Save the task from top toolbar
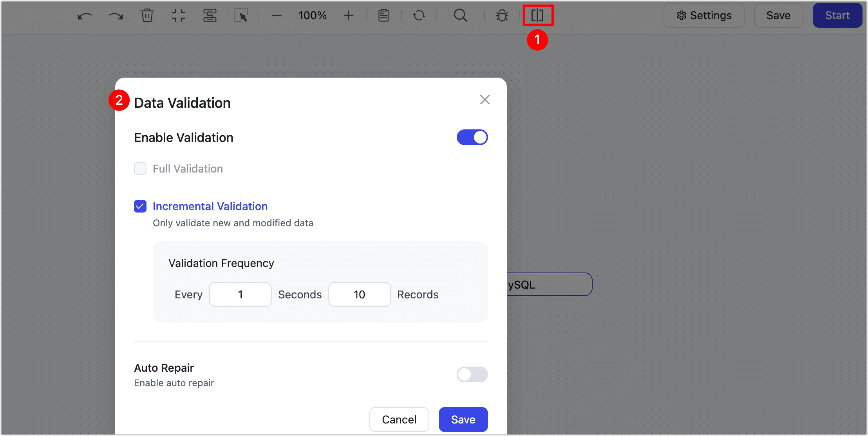The image size is (868, 436). tap(778, 16)
